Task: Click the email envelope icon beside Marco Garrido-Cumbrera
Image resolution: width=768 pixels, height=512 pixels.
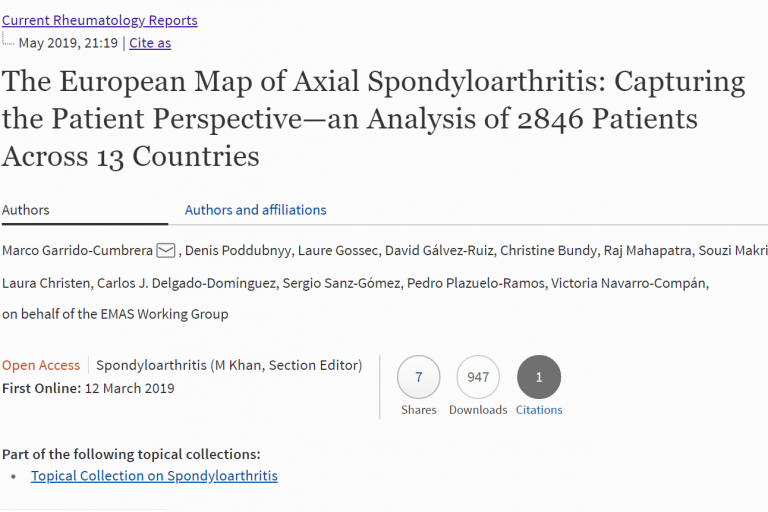Action: tap(166, 249)
